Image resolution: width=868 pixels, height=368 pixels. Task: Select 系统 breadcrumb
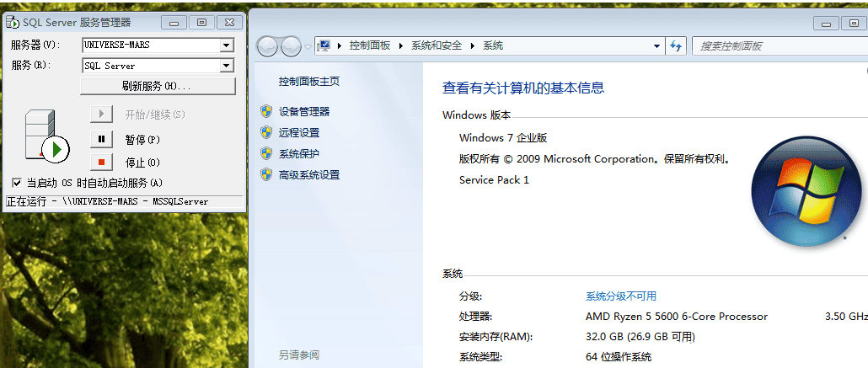493,46
